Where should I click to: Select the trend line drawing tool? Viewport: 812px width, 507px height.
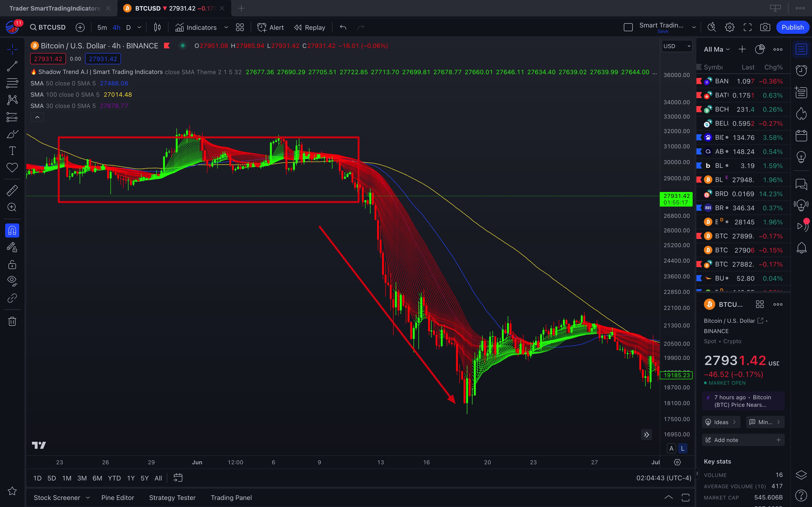point(12,66)
